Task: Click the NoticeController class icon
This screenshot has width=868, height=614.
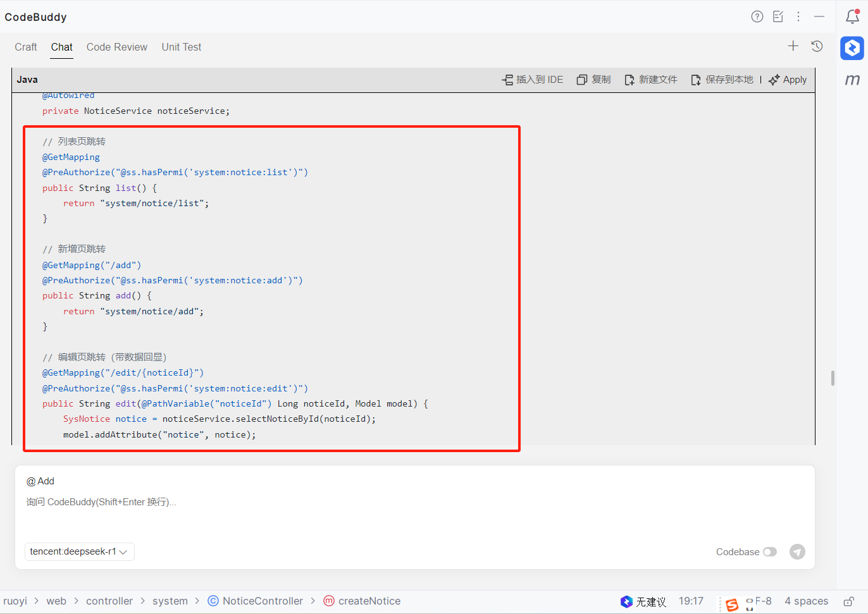Action: click(213, 601)
